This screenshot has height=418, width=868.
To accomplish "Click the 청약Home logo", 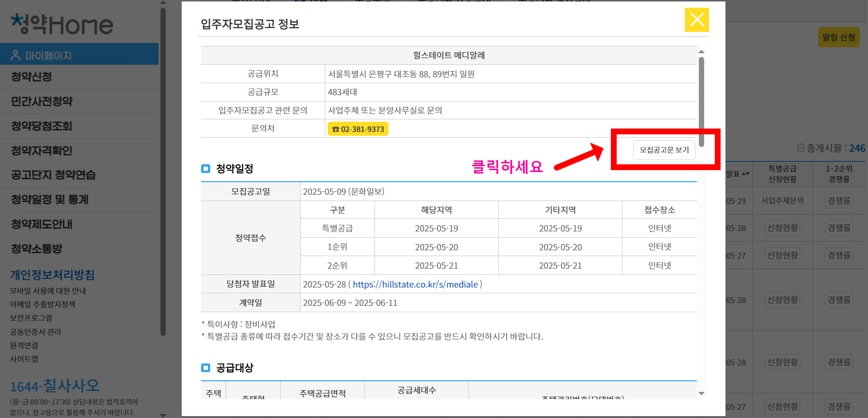I will [62, 24].
